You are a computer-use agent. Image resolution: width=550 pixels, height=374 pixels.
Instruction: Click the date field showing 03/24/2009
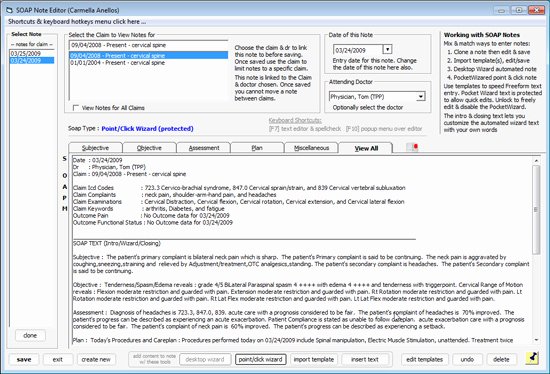[358, 50]
